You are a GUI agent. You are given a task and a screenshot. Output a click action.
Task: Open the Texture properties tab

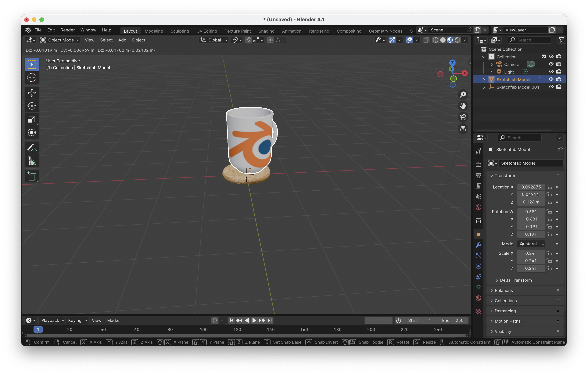click(478, 311)
